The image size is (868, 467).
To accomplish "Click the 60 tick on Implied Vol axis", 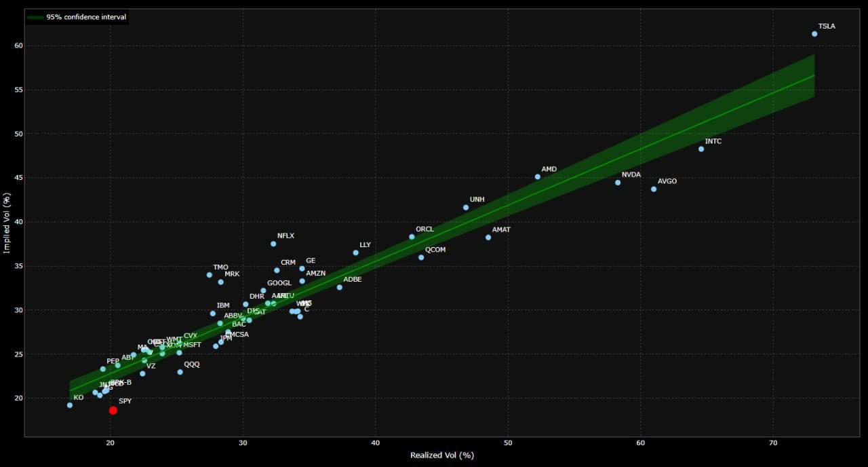I will 18,45.
